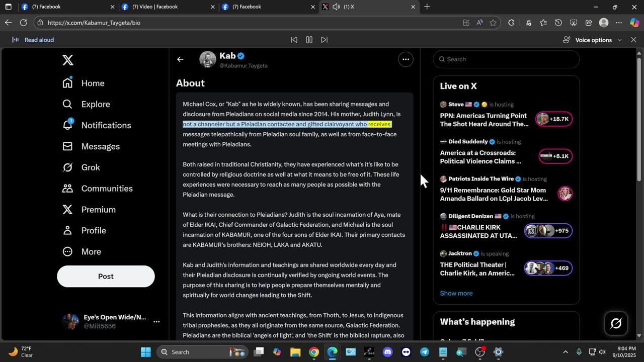This screenshot has height=362, width=644.
Task: Click the @Kabamur_Taygeta handle
Action: pos(244,66)
